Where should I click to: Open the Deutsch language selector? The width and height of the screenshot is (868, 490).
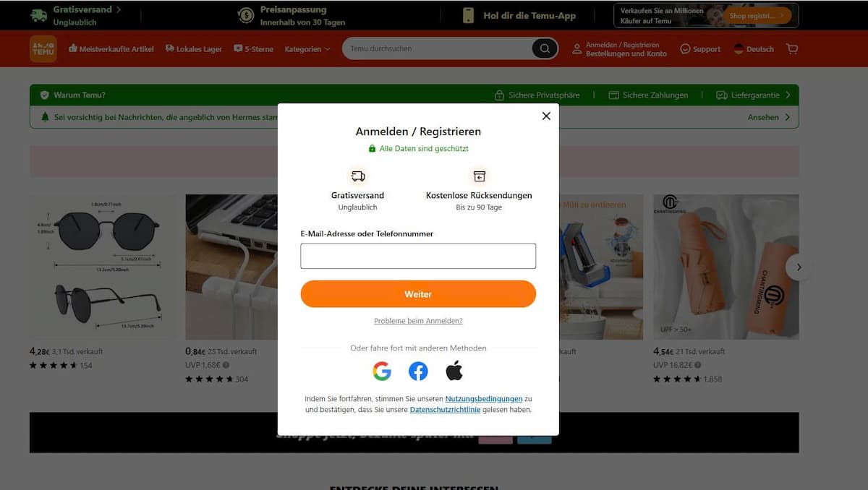pos(754,49)
